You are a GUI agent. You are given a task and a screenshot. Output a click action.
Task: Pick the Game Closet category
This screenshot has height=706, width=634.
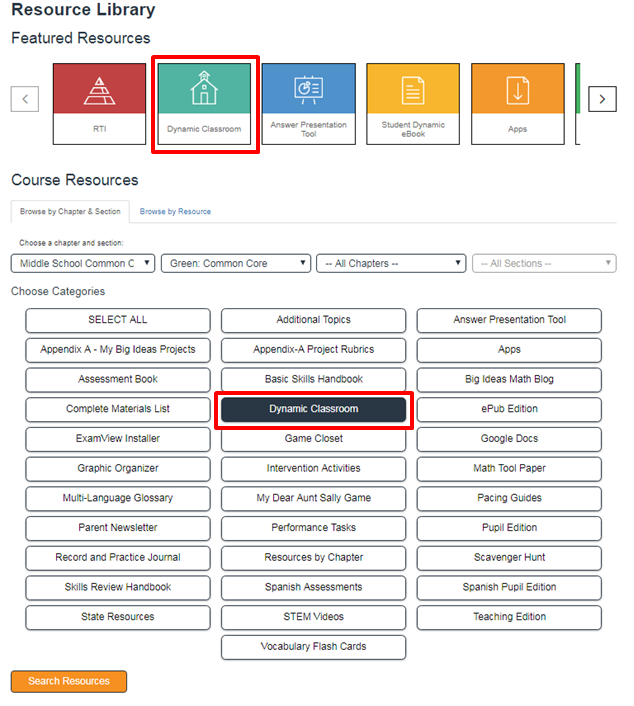point(313,439)
